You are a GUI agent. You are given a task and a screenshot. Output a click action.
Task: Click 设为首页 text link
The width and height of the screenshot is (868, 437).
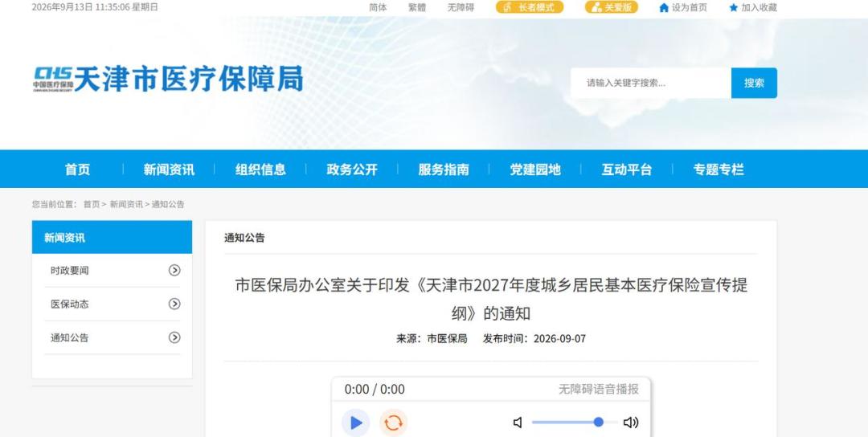click(690, 8)
